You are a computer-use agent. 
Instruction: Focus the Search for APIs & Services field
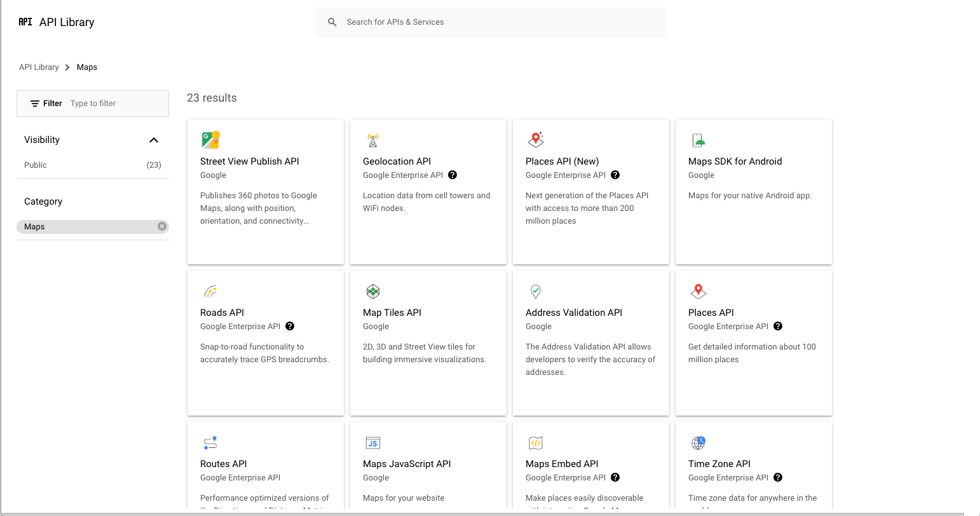pyautogui.click(x=491, y=22)
